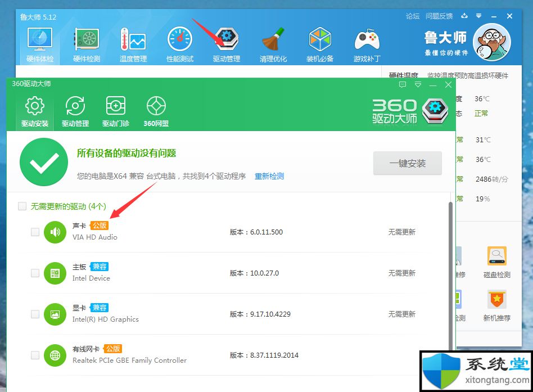
Task: Click the 鲁大师 mascot avatar
Action: tap(491, 43)
